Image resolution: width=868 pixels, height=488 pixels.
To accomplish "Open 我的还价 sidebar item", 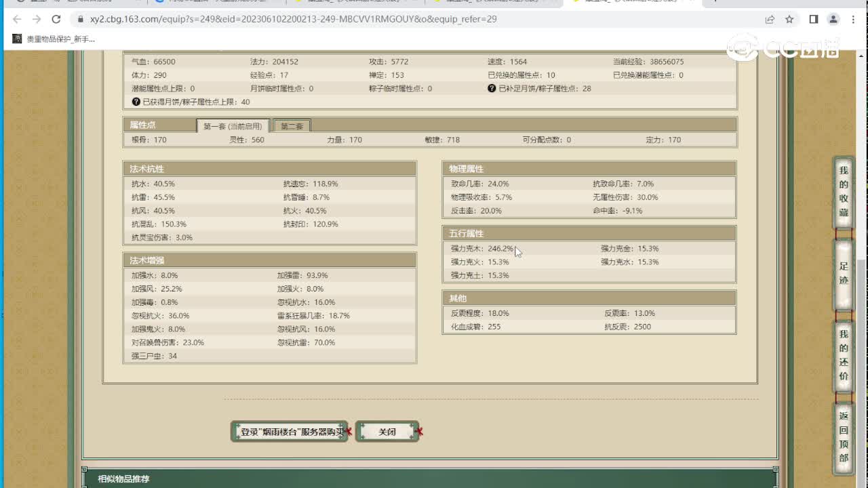I will click(x=844, y=356).
